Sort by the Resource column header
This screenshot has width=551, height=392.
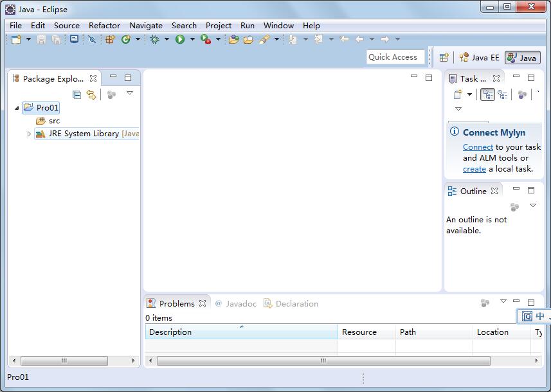coord(366,332)
